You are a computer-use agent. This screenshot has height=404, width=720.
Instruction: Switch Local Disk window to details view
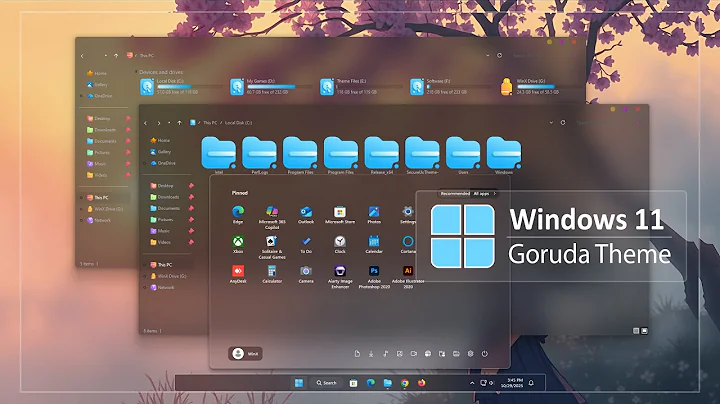[636, 331]
